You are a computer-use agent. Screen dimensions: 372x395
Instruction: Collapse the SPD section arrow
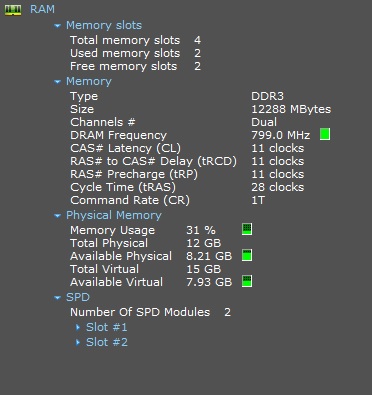(58, 298)
